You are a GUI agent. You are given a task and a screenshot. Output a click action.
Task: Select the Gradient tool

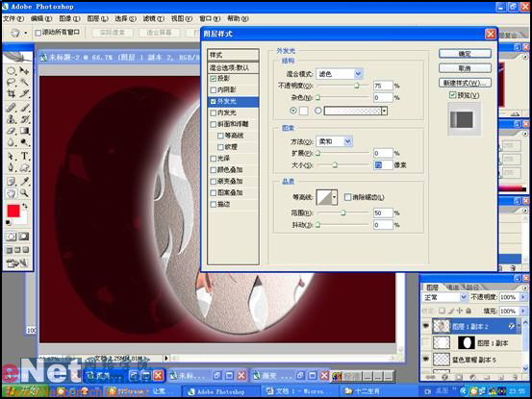(24, 131)
